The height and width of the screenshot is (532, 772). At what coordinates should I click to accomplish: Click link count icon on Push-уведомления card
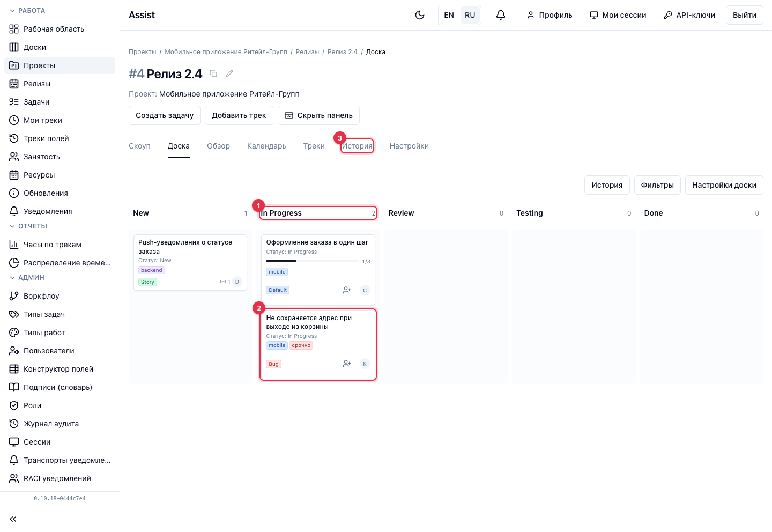point(225,282)
